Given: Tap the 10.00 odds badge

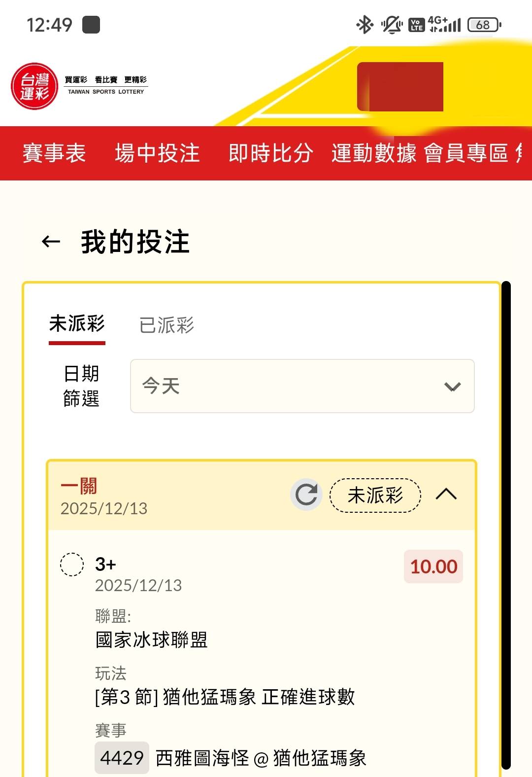Looking at the screenshot, I should coord(433,566).
